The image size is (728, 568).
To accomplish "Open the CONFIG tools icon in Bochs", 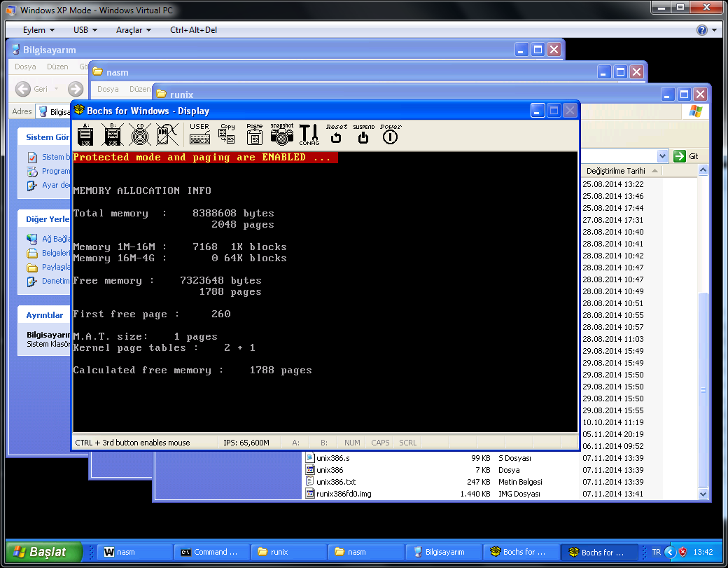I will tap(309, 134).
